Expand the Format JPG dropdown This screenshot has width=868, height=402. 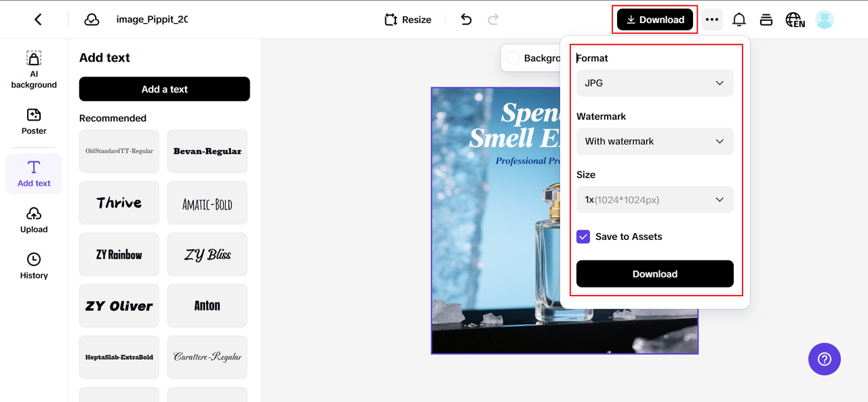tap(654, 83)
